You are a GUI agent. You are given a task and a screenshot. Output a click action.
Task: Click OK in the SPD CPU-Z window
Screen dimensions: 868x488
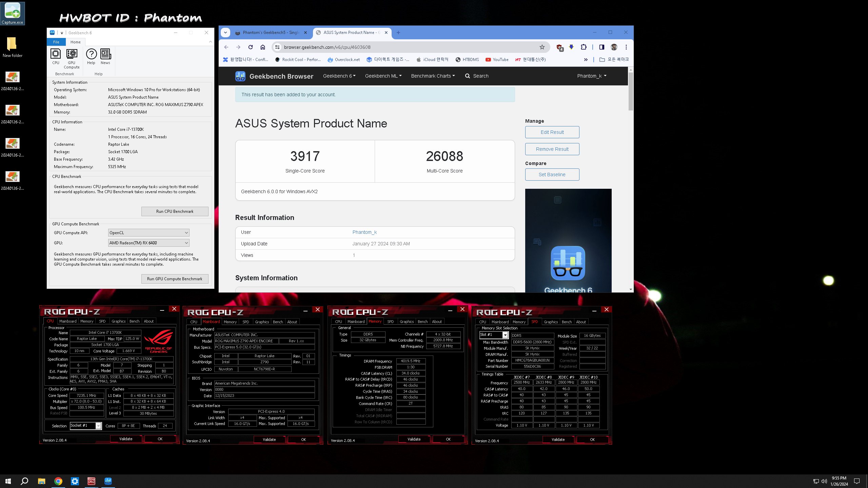(x=592, y=440)
